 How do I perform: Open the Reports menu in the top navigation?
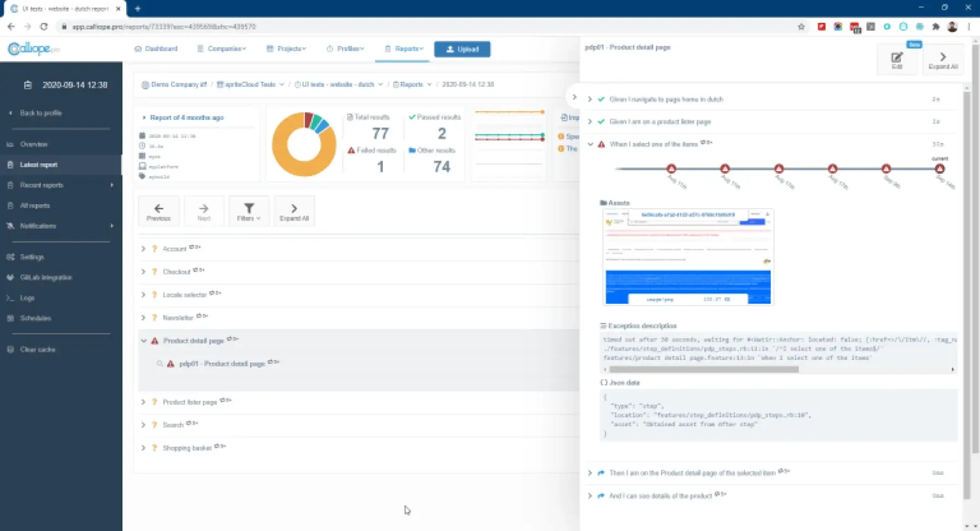pos(406,48)
